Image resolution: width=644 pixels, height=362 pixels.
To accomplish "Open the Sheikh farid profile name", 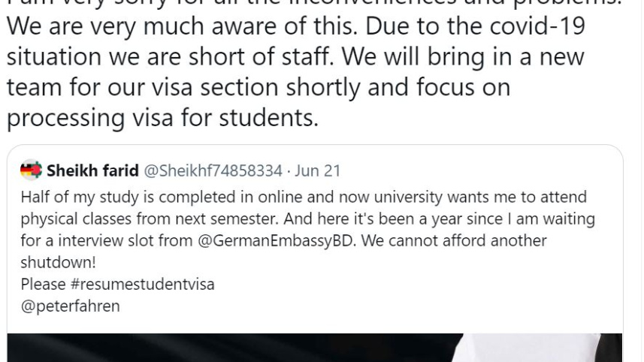I will (x=92, y=170).
